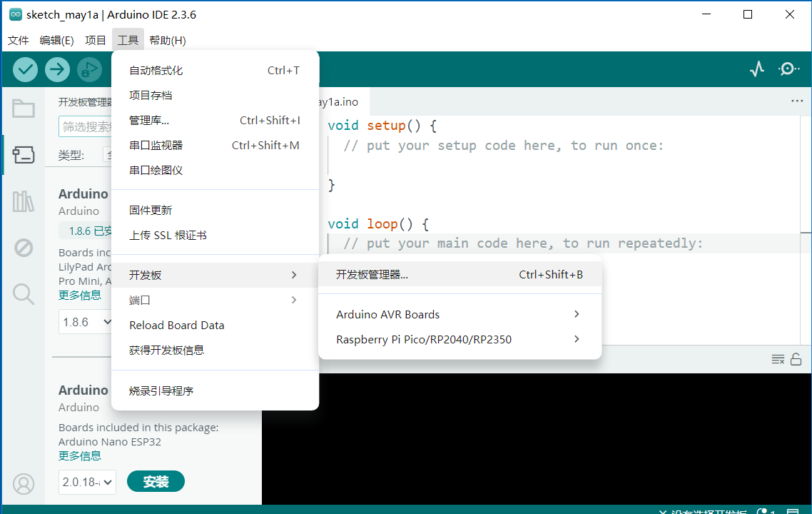Click the setup comment code line
This screenshot has height=514, width=812.
503,146
